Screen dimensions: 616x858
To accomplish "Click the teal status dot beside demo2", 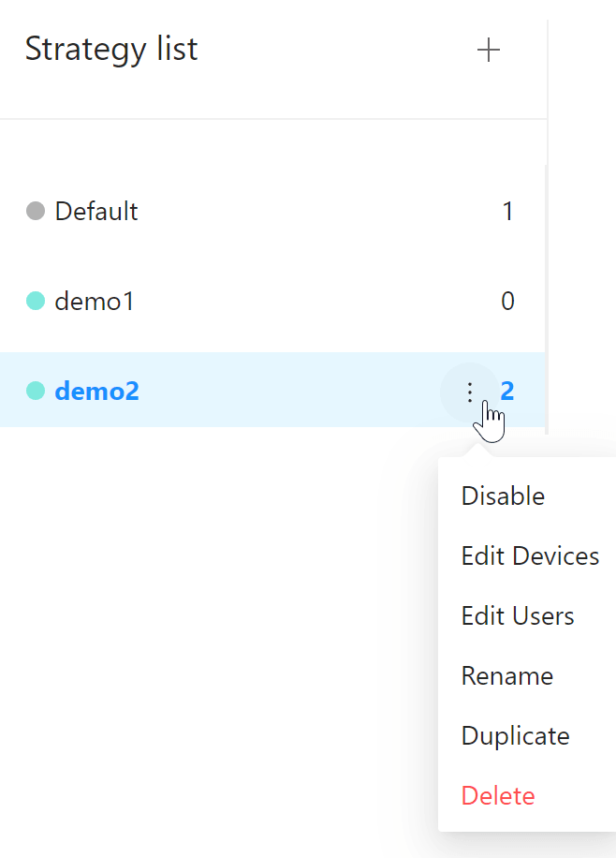I will point(35,392).
